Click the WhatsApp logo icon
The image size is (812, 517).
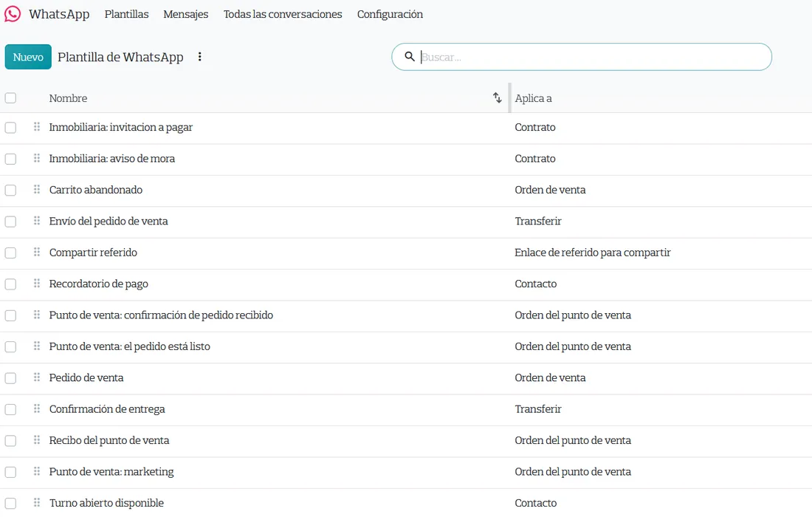click(x=13, y=14)
